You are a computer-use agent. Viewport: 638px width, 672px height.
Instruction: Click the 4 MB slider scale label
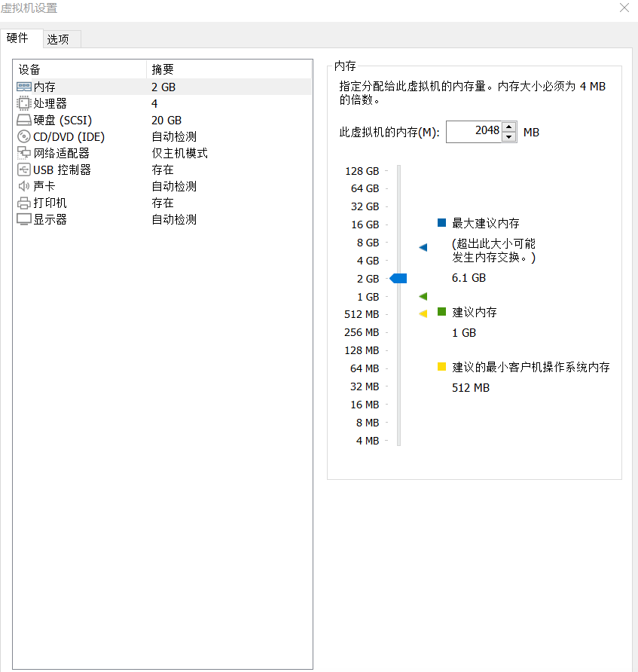pos(368,441)
